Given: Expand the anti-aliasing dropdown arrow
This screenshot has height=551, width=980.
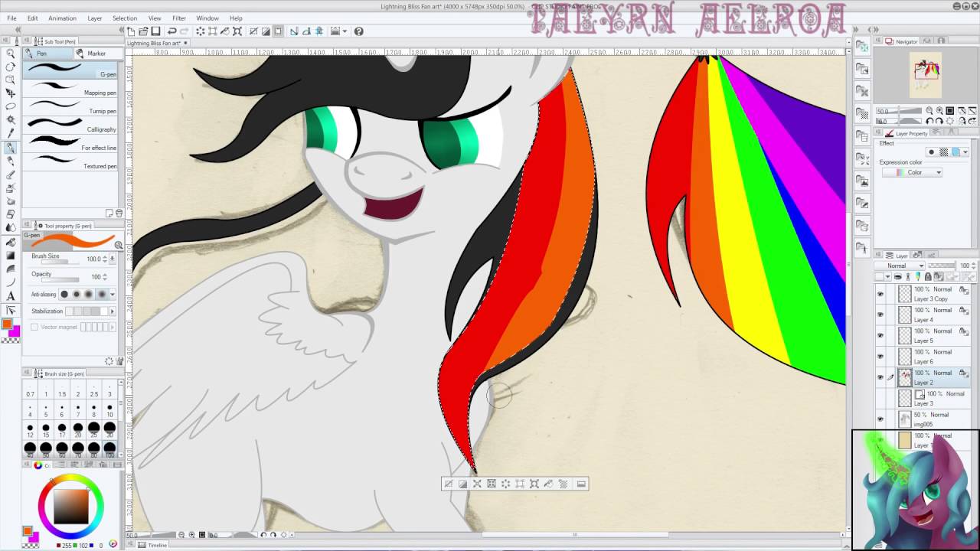Looking at the screenshot, I should [x=113, y=294].
